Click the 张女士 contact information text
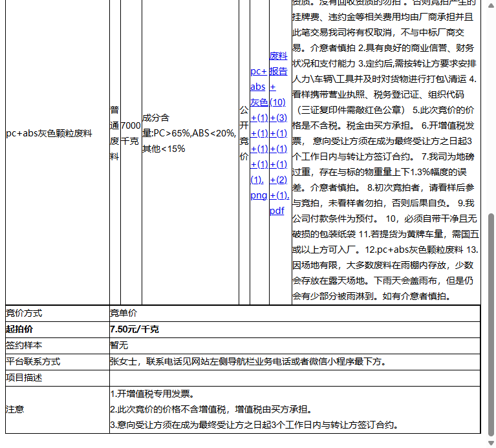This screenshot has height=448, width=496. (248, 361)
